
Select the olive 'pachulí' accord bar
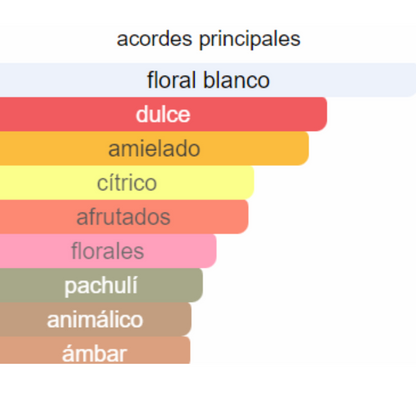pos(101,285)
